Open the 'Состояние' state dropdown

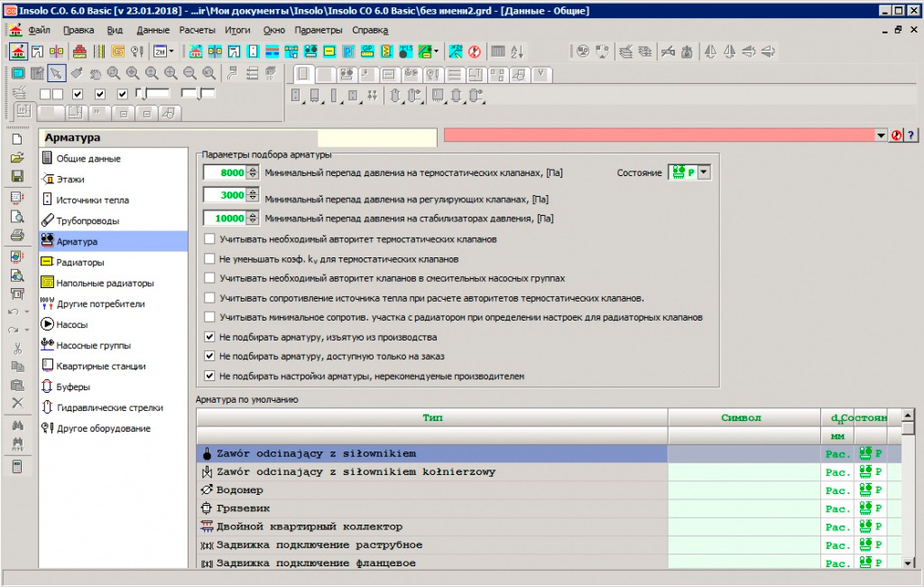tap(704, 172)
